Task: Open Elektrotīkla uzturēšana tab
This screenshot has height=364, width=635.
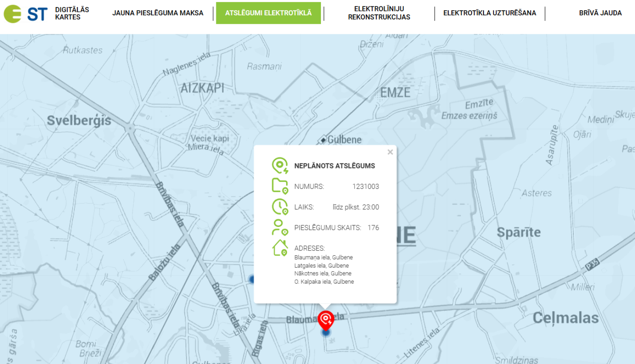Action: (490, 13)
